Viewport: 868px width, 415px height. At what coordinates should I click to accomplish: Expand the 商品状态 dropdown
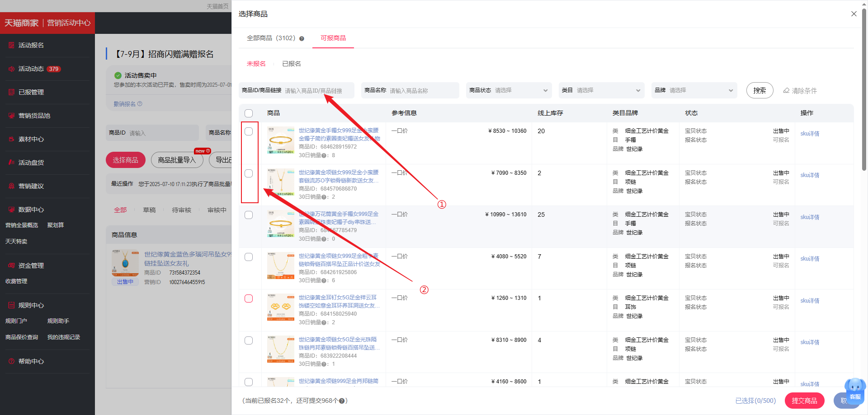[509, 90]
